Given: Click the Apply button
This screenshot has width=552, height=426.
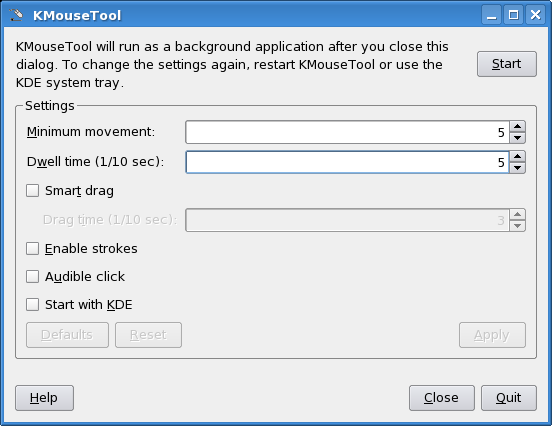Looking at the screenshot, I should (x=492, y=335).
